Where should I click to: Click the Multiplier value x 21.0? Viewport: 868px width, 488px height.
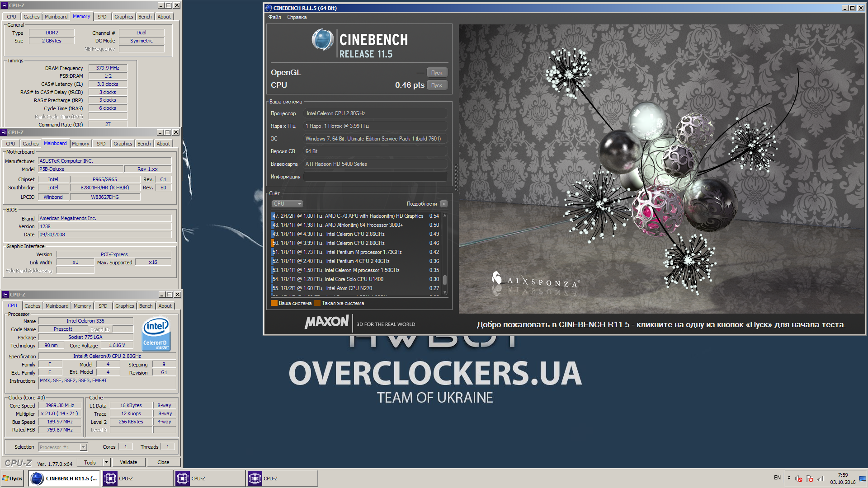(x=60, y=413)
